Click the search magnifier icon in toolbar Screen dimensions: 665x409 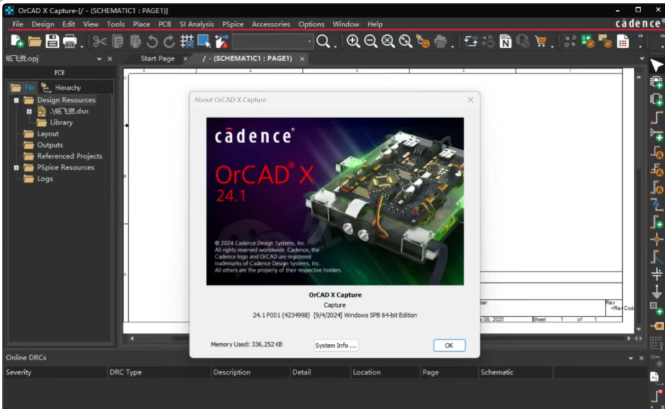coord(324,42)
